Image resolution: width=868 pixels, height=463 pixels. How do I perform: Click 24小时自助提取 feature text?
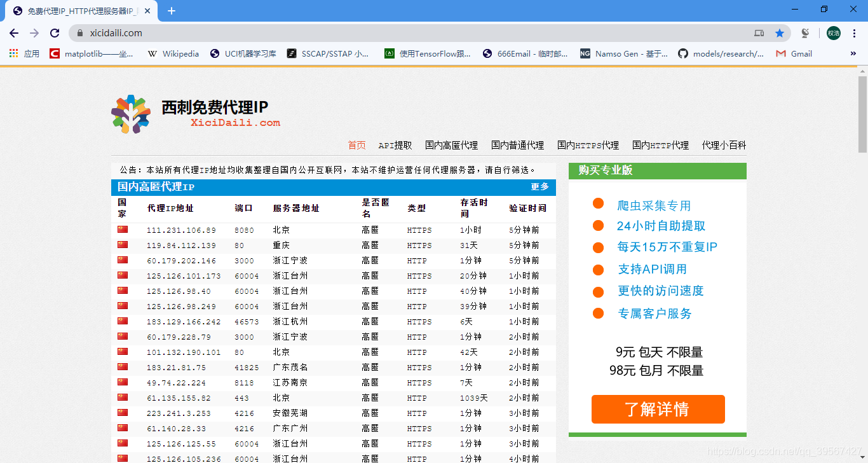661,226
